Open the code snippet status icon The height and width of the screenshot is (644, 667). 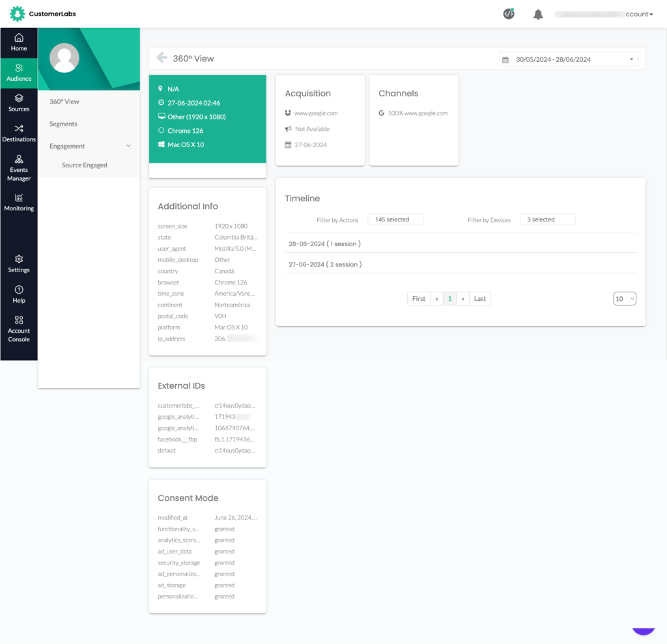[x=509, y=14]
